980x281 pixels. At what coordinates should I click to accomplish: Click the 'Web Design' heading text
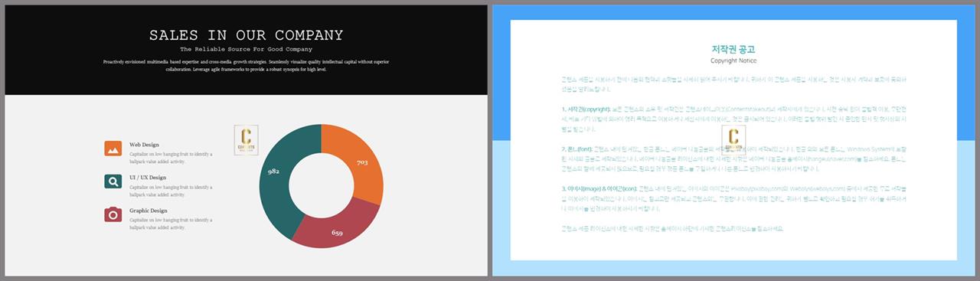click(x=144, y=144)
